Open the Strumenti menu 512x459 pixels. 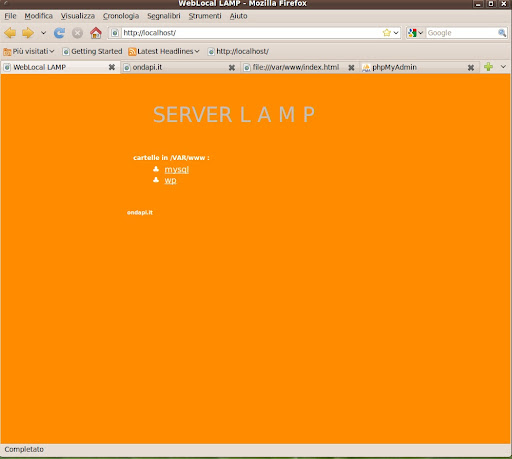tap(205, 16)
